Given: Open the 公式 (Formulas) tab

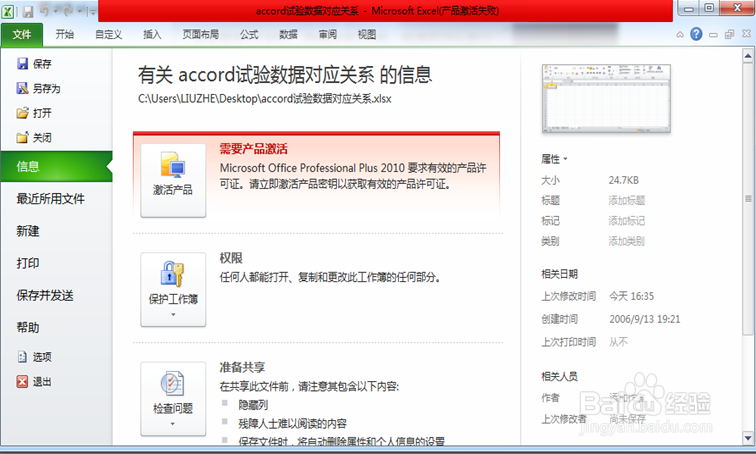Looking at the screenshot, I should point(249,34).
